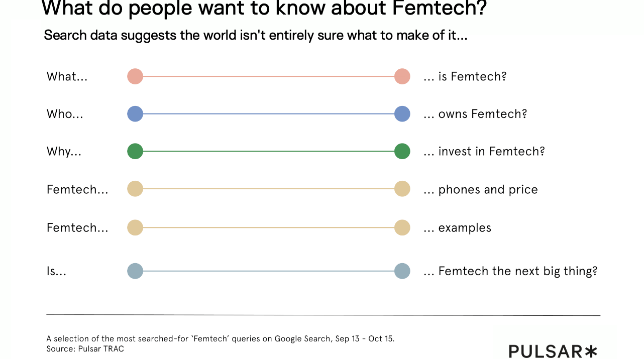The height and width of the screenshot is (359, 644).
Task: Click the pink line on the What row
Action: point(269,76)
